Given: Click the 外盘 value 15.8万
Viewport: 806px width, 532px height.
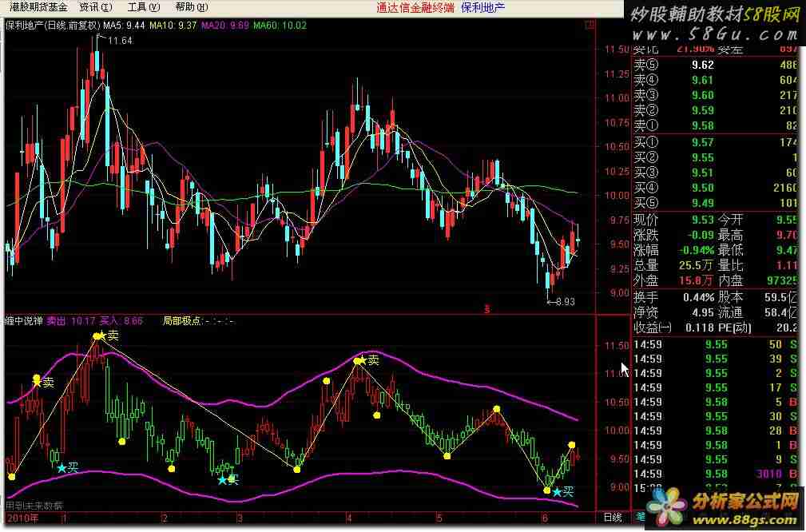Looking at the screenshot, I should (x=697, y=280).
